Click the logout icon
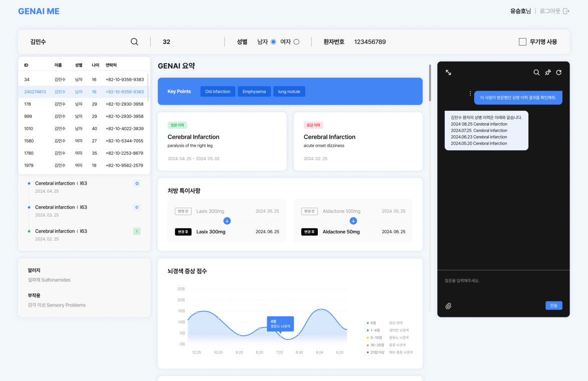 click(566, 11)
